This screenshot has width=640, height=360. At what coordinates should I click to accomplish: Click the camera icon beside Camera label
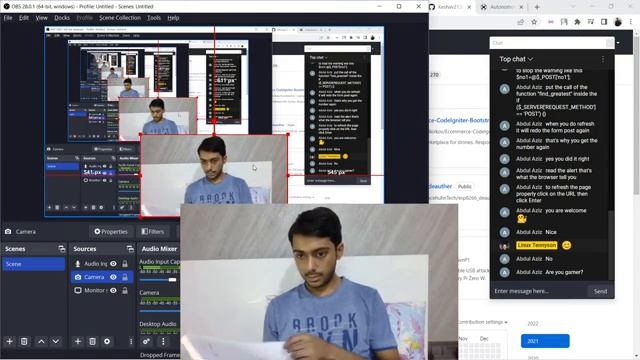coord(8,231)
